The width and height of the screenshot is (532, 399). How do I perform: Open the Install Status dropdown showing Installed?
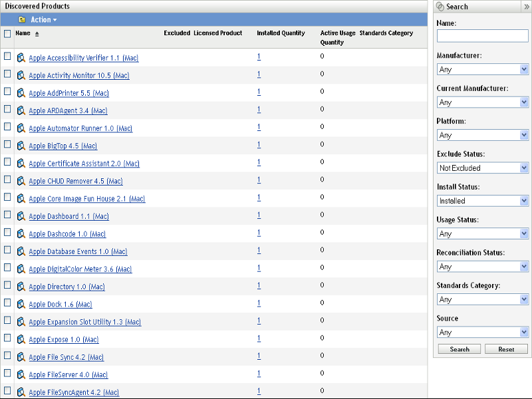click(x=483, y=201)
